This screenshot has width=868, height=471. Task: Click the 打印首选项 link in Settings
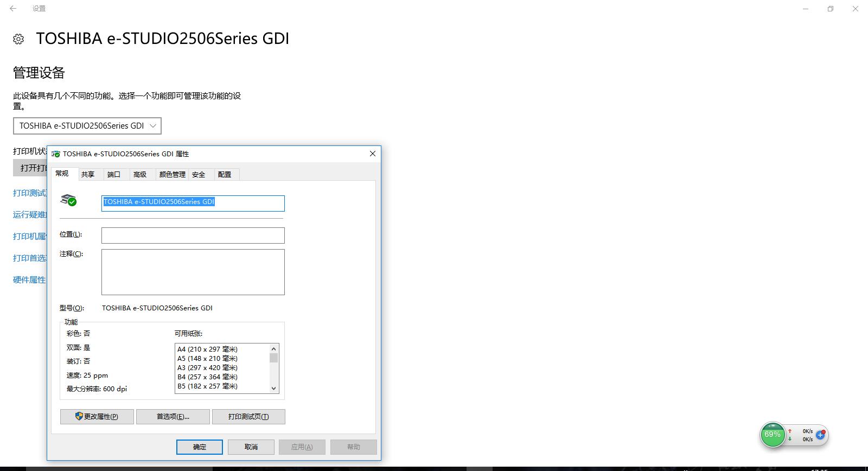(30, 258)
